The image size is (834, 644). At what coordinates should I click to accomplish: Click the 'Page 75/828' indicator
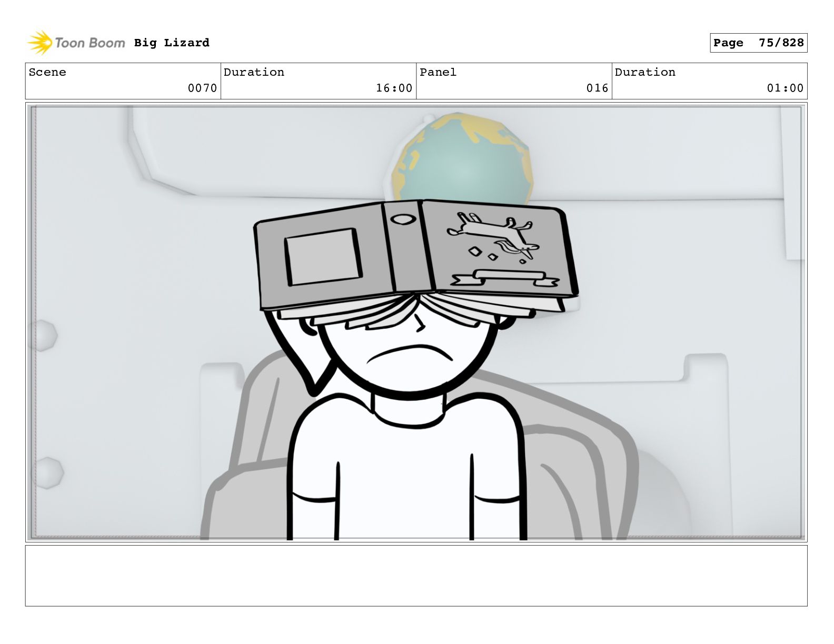758,43
